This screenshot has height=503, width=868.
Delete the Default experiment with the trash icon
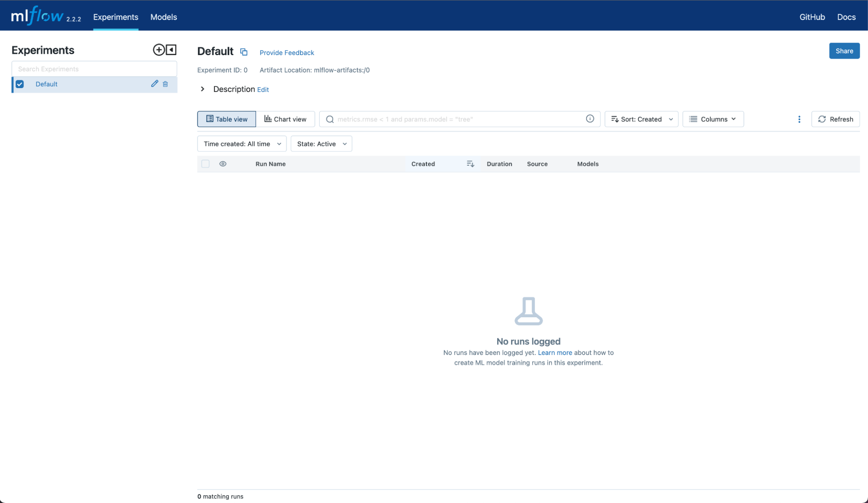(x=165, y=84)
